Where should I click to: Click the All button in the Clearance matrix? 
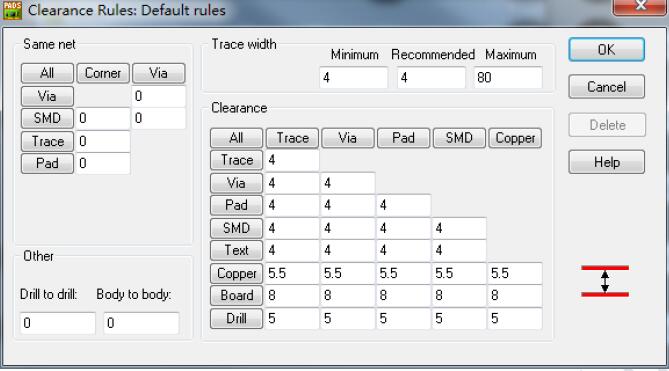[x=236, y=138]
